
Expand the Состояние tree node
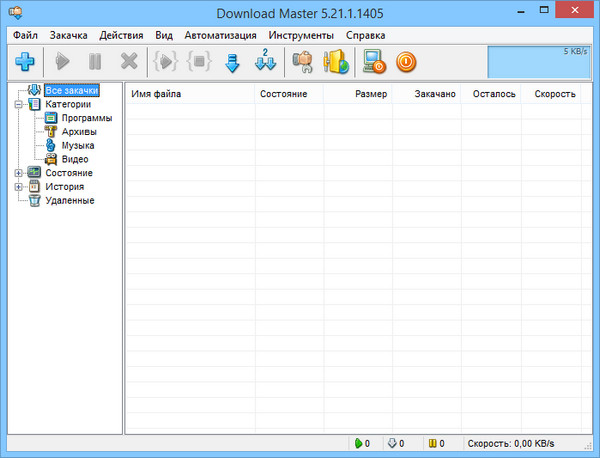click(18, 173)
